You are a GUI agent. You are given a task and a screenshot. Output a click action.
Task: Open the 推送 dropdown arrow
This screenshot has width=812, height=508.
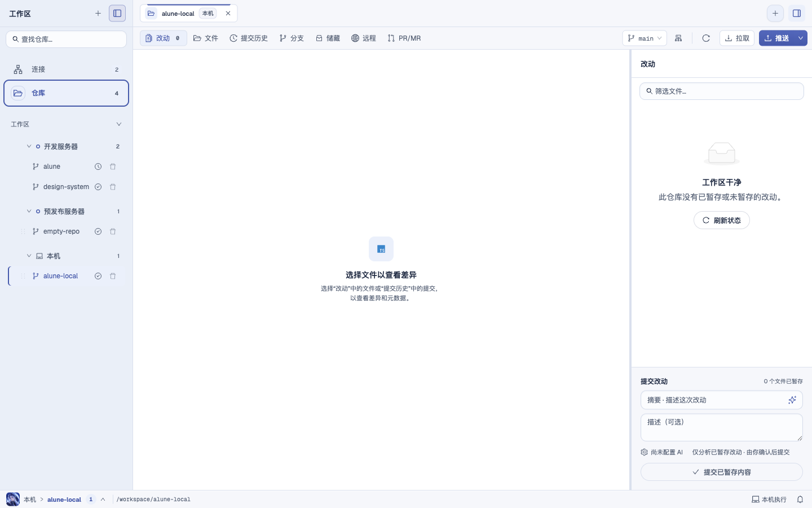pyautogui.click(x=801, y=38)
